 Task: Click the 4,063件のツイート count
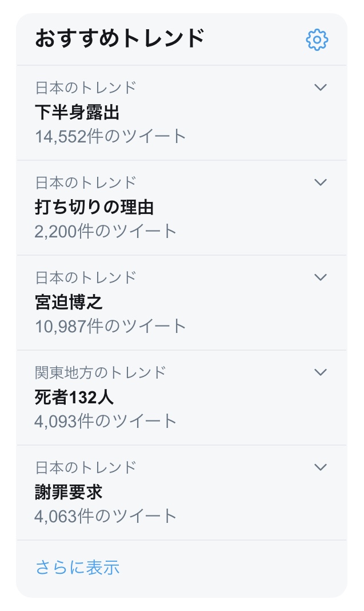106,516
